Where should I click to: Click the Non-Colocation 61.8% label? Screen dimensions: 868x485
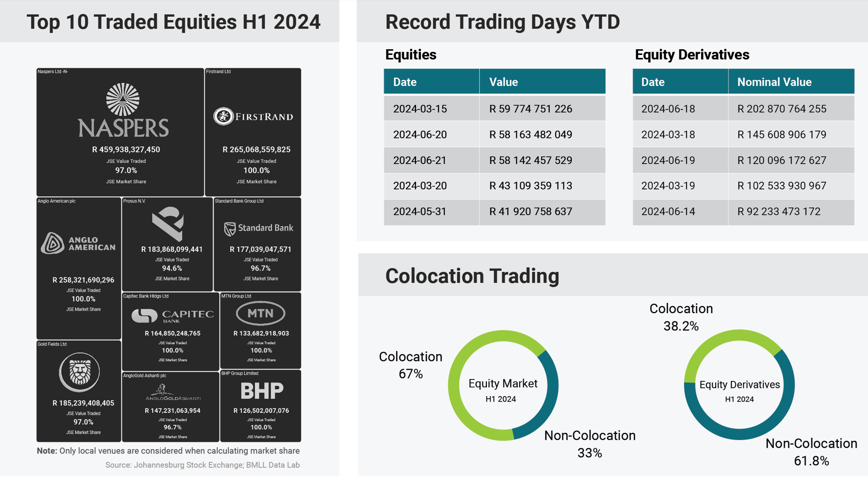tap(812, 452)
